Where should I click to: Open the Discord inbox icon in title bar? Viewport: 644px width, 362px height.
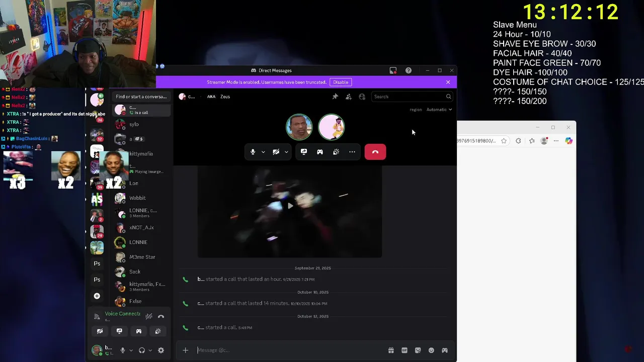click(x=393, y=70)
